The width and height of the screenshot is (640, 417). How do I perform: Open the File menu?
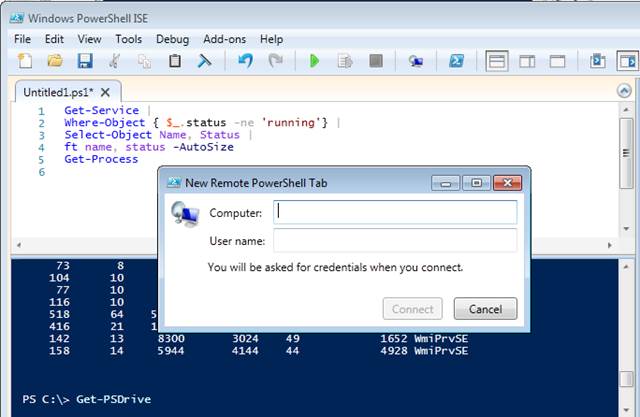22,39
